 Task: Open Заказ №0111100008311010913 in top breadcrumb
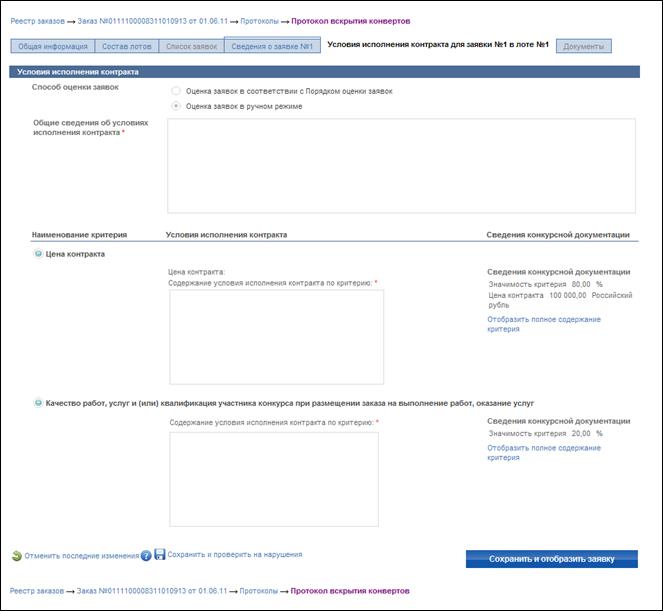[153, 21]
